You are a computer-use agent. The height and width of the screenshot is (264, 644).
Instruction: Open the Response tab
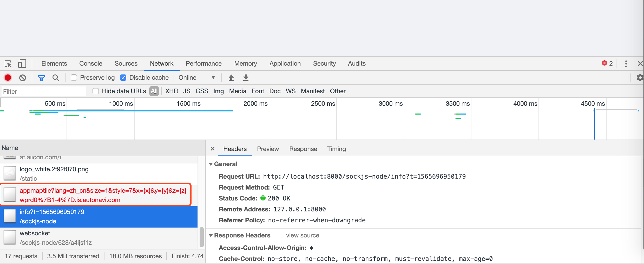point(303,149)
